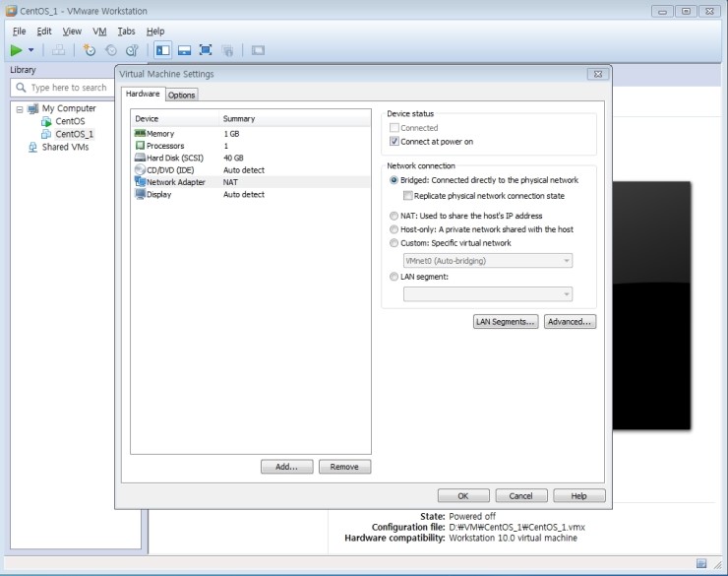Select Host-only private network option
The height and width of the screenshot is (576, 728).
click(394, 229)
